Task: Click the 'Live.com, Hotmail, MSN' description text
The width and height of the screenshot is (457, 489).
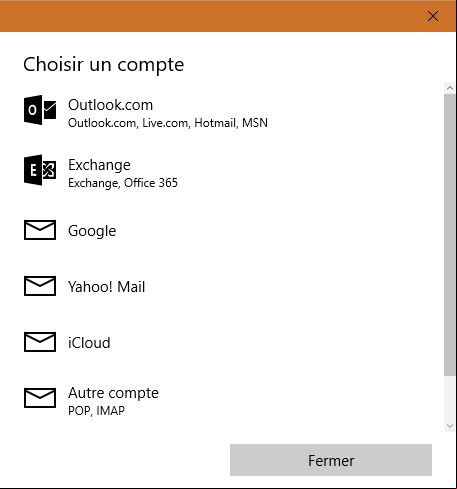Action: 205,123
